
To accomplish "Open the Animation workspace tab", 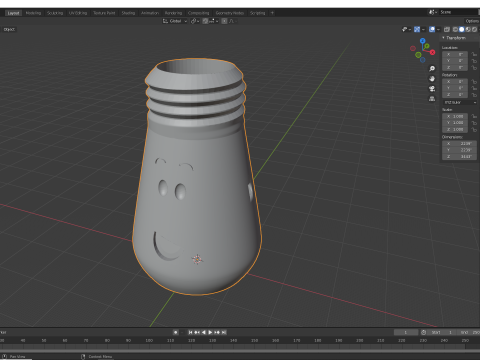I will click(x=150, y=13).
